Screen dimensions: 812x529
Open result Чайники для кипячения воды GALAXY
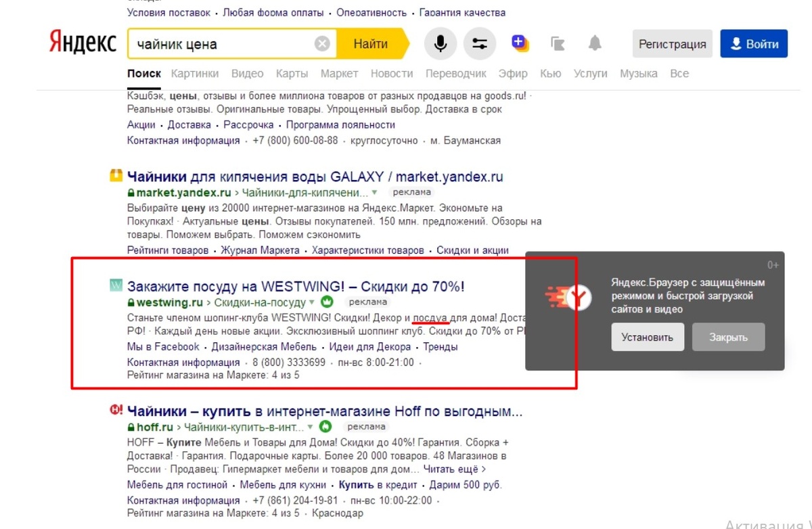(x=315, y=177)
